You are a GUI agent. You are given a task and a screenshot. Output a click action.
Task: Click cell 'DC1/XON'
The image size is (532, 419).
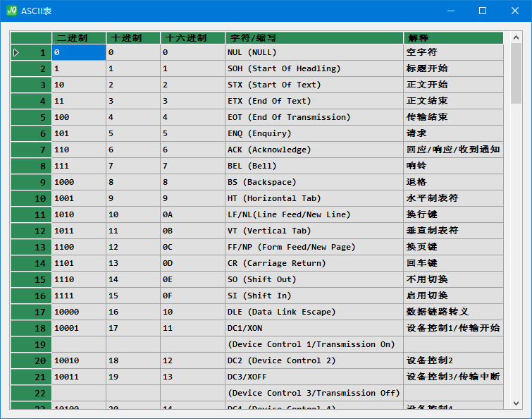click(314, 328)
